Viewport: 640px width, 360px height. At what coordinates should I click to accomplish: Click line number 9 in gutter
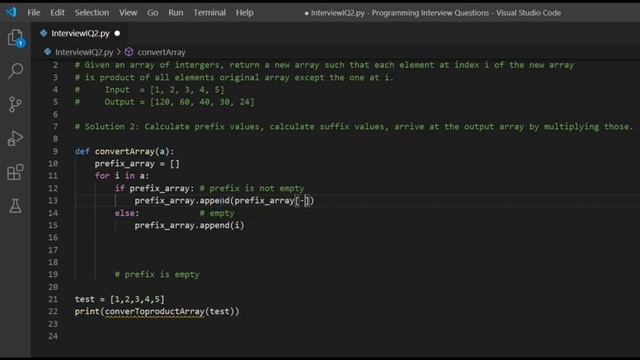(x=55, y=151)
